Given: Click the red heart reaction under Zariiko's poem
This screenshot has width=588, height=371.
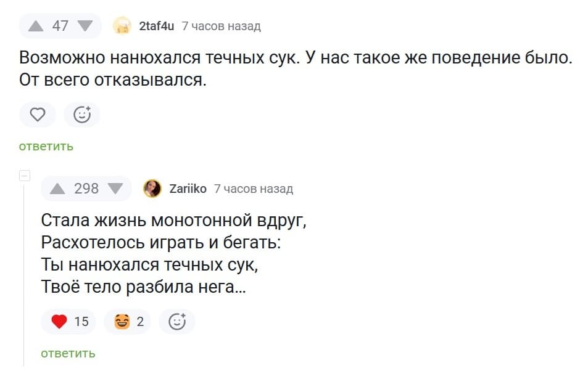Looking at the screenshot, I should [x=59, y=321].
